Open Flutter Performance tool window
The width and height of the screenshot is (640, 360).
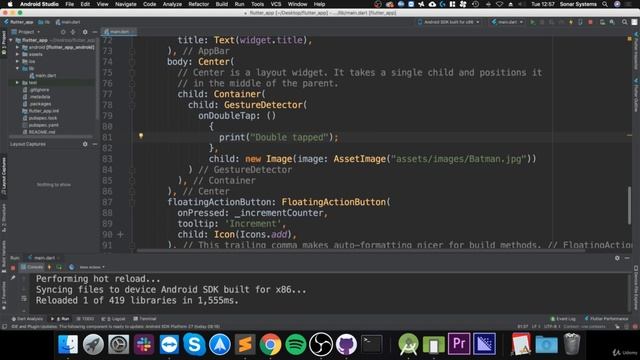[x=607, y=319]
